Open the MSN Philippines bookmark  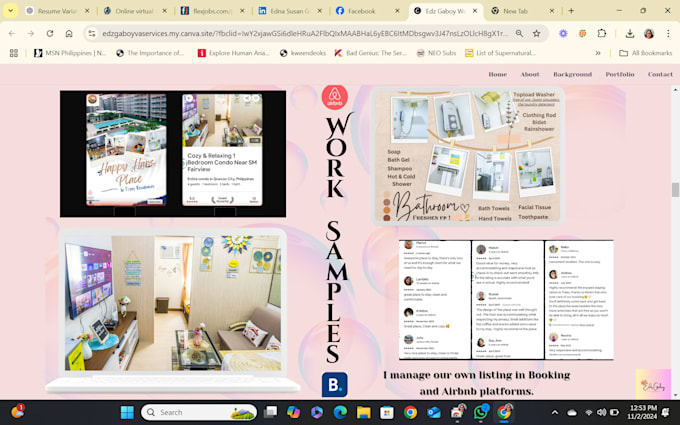(x=69, y=53)
